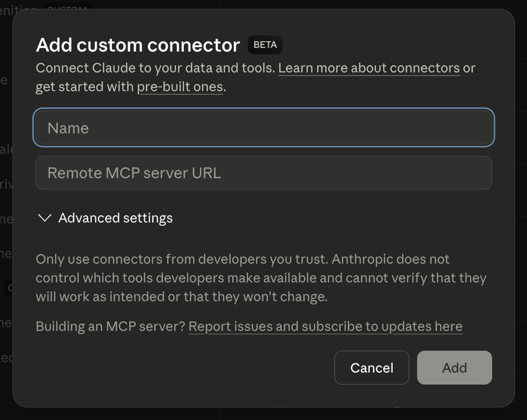This screenshot has width=527, height=420.
Task: Open Report issues and subscribe to updates link
Action: tap(325, 327)
